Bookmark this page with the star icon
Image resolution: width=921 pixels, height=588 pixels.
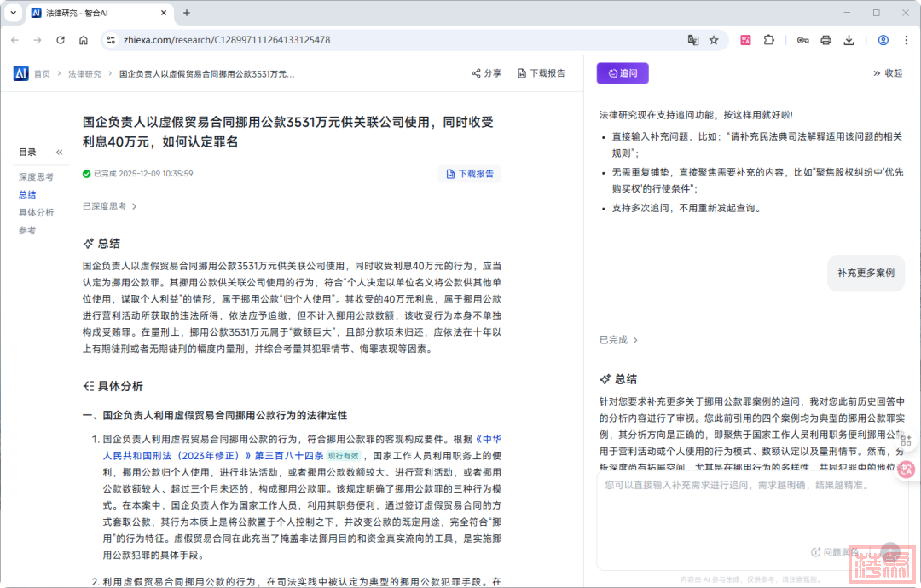pyautogui.click(x=714, y=40)
